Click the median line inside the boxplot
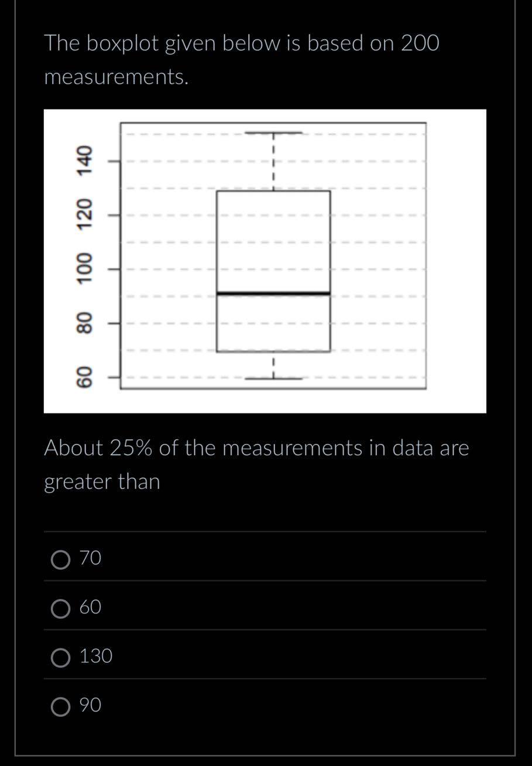This screenshot has width=532, height=766. [273, 292]
